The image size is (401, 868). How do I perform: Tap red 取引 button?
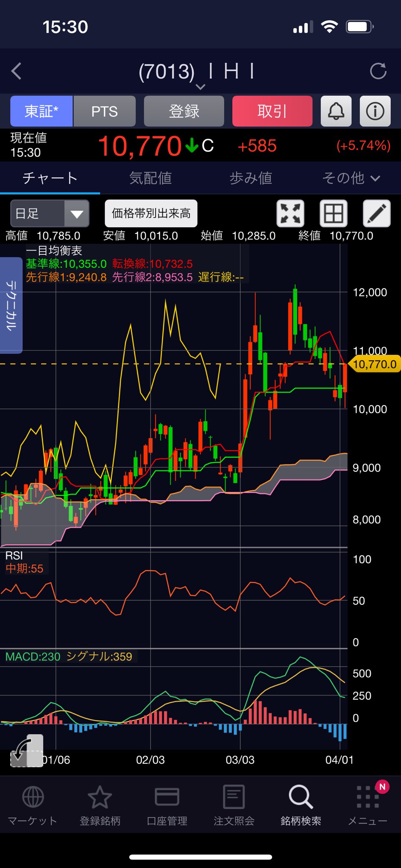272,111
